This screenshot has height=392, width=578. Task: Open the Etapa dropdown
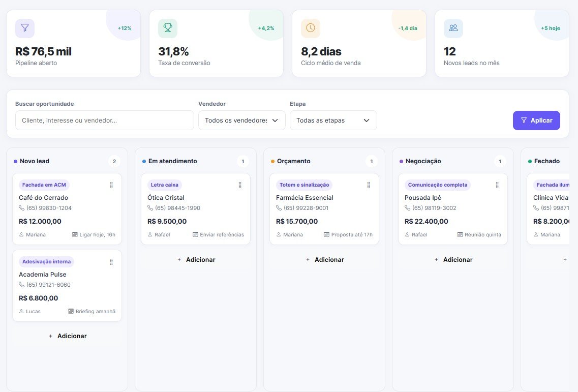tap(333, 120)
